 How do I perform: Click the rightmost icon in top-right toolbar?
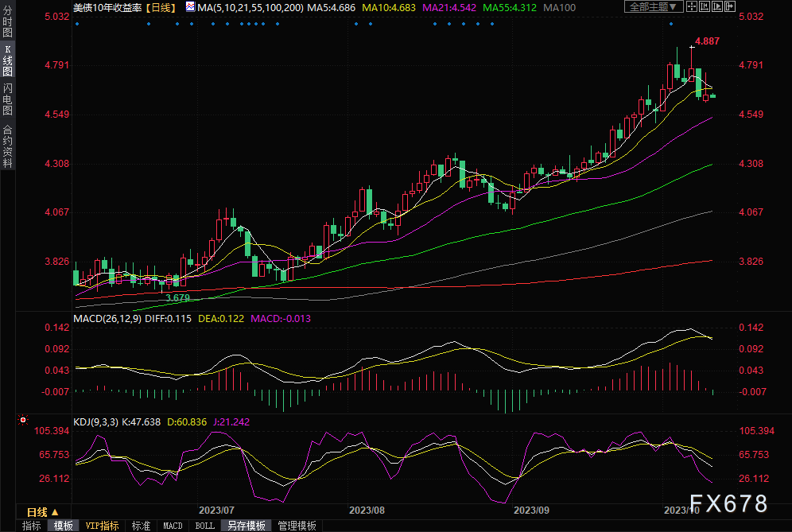(729, 7)
